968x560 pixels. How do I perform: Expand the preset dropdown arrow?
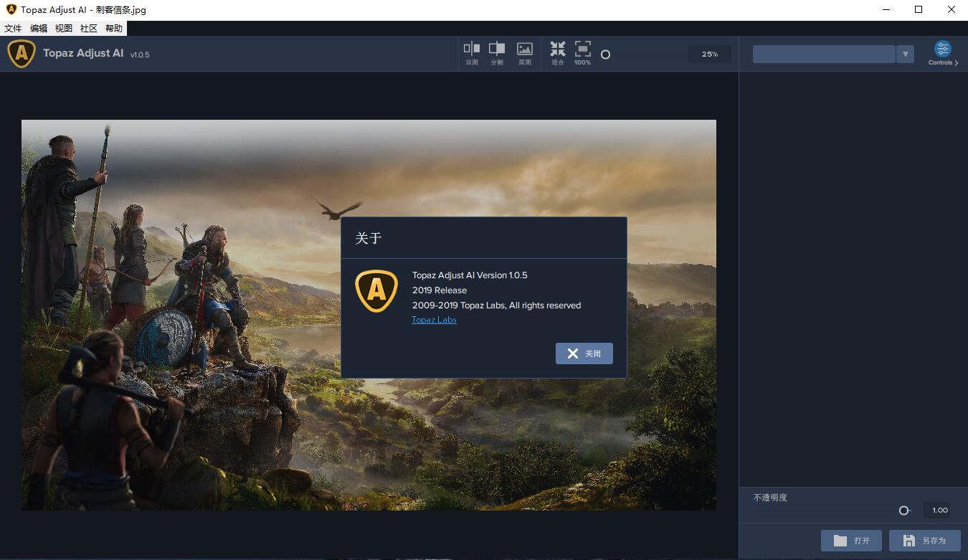[905, 54]
